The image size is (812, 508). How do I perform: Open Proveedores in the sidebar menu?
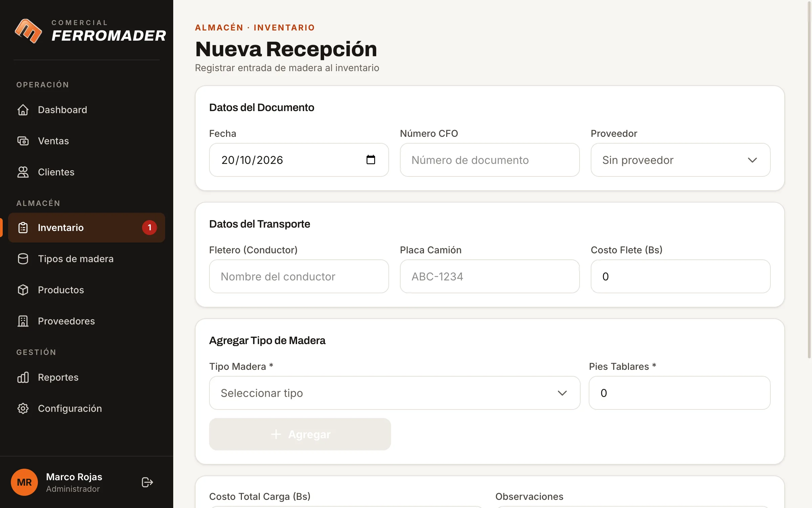tap(87, 321)
